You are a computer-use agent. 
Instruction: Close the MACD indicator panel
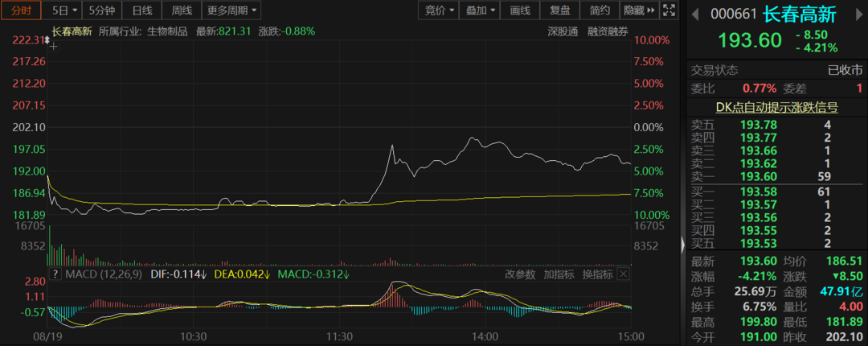coord(623,274)
